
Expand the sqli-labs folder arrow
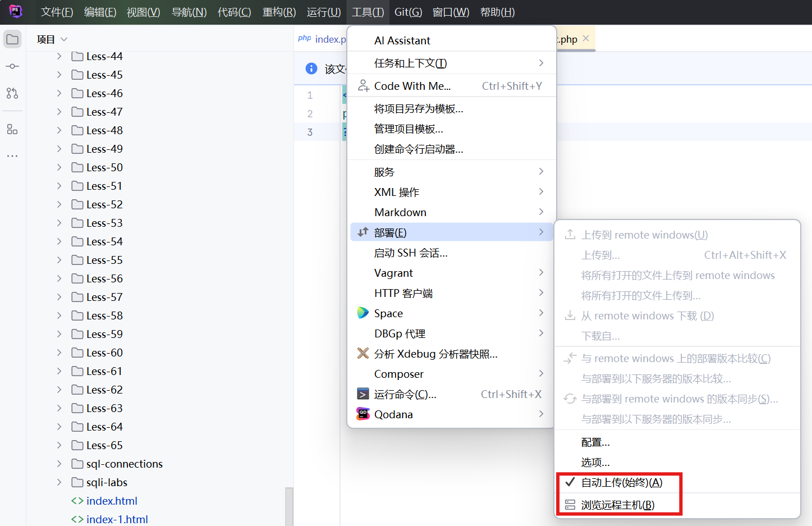[x=59, y=482]
